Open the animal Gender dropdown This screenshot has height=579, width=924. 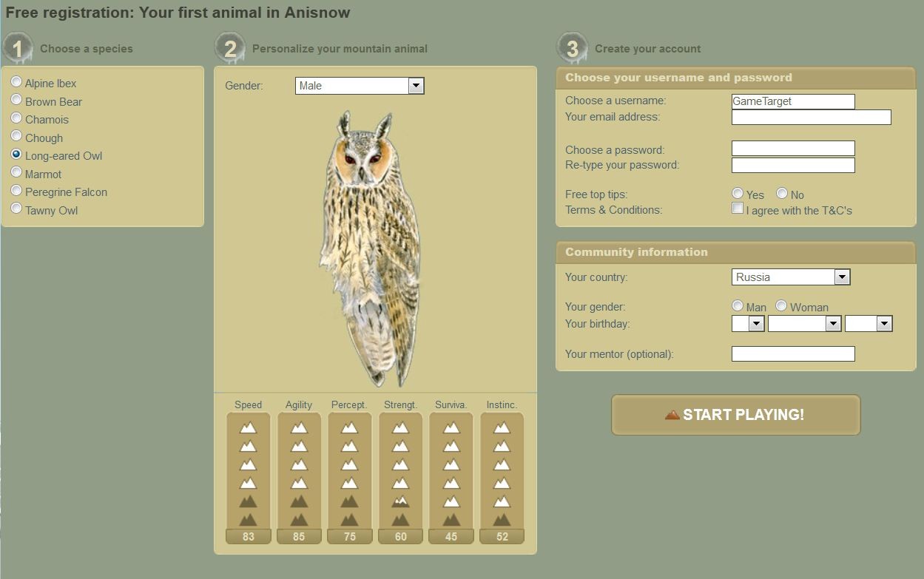pyautogui.click(x=360, y=86)
